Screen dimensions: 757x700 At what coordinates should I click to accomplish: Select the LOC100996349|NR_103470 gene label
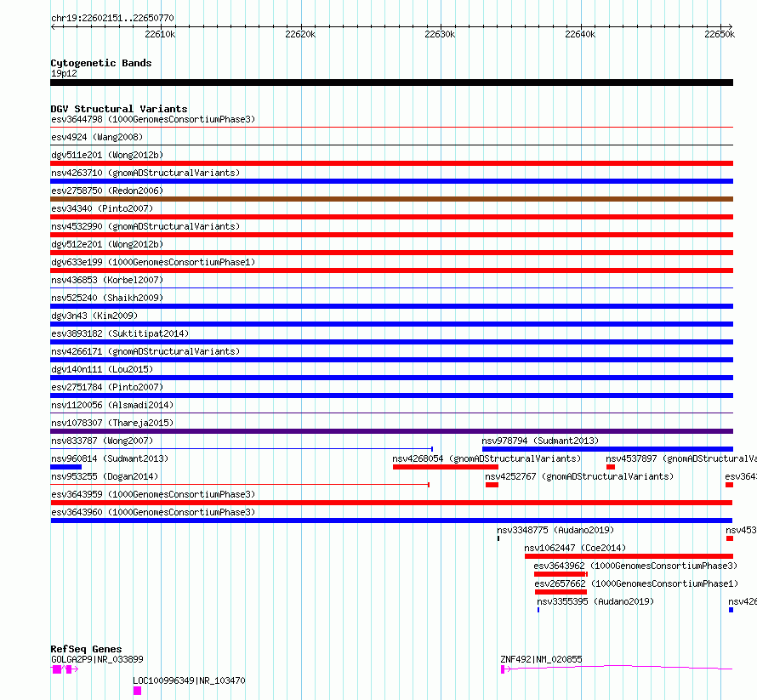pos(189,680)
